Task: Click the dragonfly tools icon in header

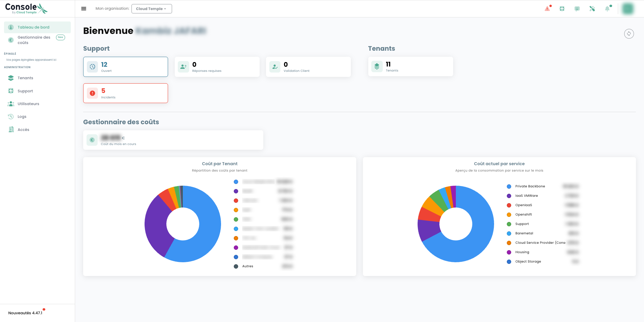Action: click(592, 9)
